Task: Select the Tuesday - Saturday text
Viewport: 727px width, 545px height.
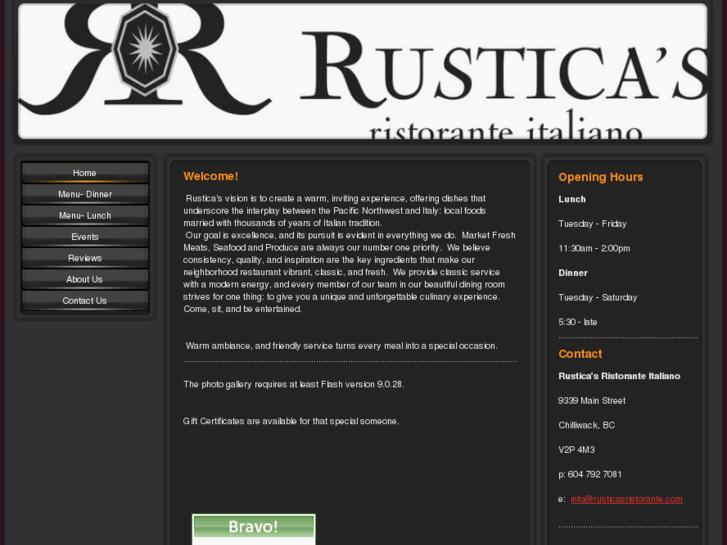Action: point(598,297)
